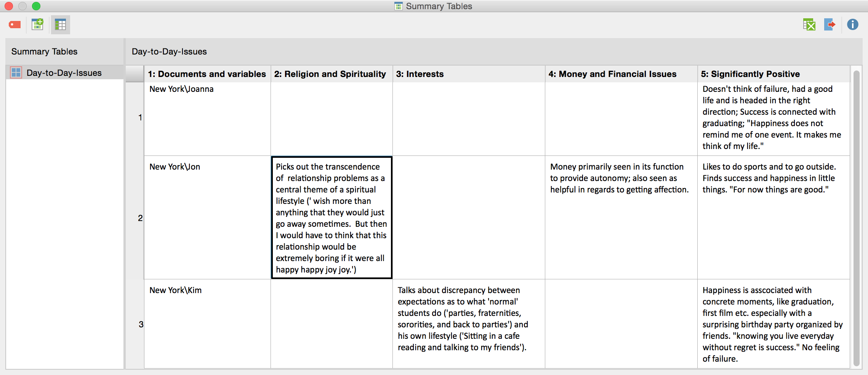Screen dimensions: 868x375
Task: Click column header Documents and variables
Action: coord(207,74)
